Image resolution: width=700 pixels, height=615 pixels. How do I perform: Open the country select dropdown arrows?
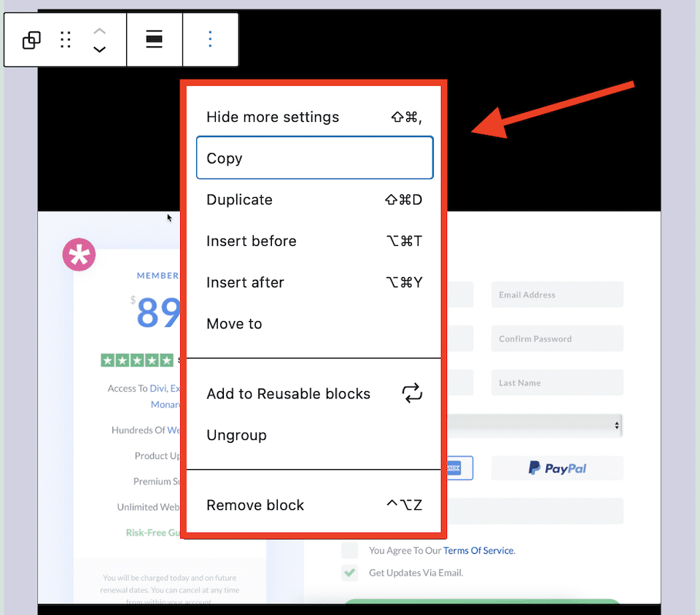click(x=617, y=425)
